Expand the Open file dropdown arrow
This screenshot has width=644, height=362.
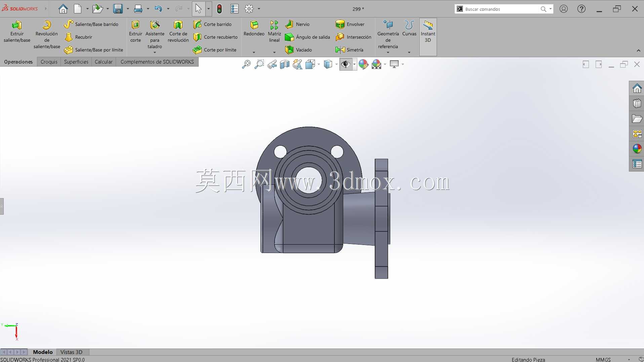pos(108,9)
